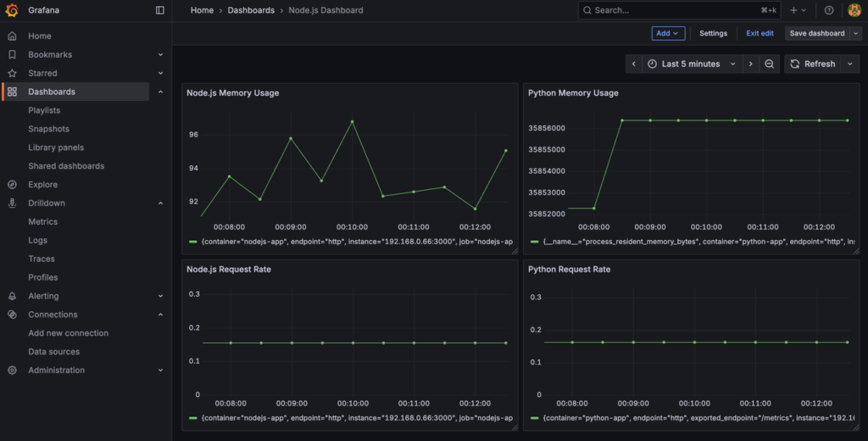Click the Explore compass icon
Screen dimensions: 868x441
point(12,185)
